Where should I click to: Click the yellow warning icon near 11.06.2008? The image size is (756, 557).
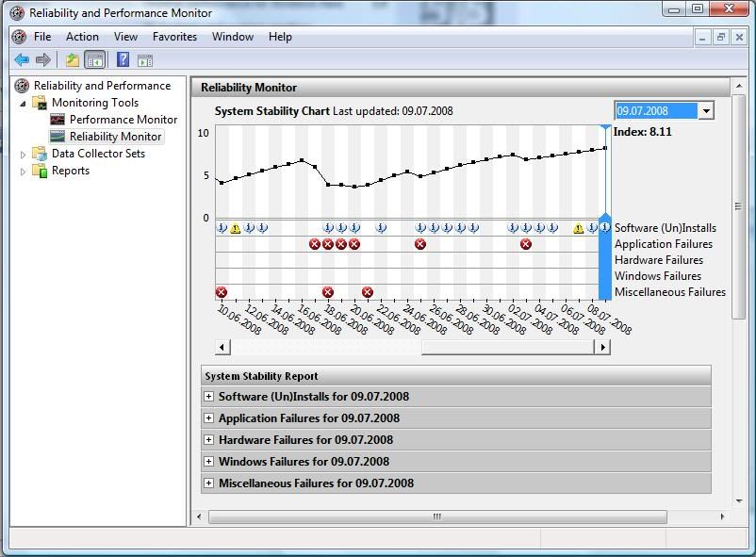[236, 228]
